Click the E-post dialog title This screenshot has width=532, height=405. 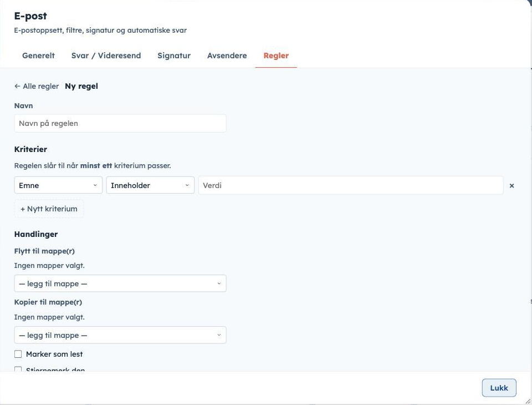[30, 16]
